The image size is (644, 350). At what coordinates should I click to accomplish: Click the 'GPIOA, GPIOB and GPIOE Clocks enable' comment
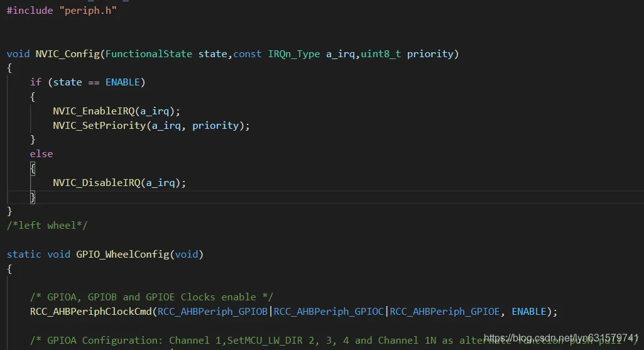point(151,297)
